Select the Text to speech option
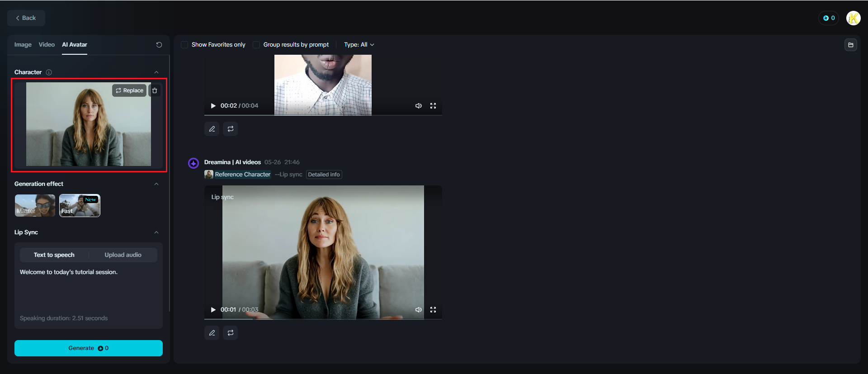The width and height of the screenshot is (868, 374). click(54, 255)
